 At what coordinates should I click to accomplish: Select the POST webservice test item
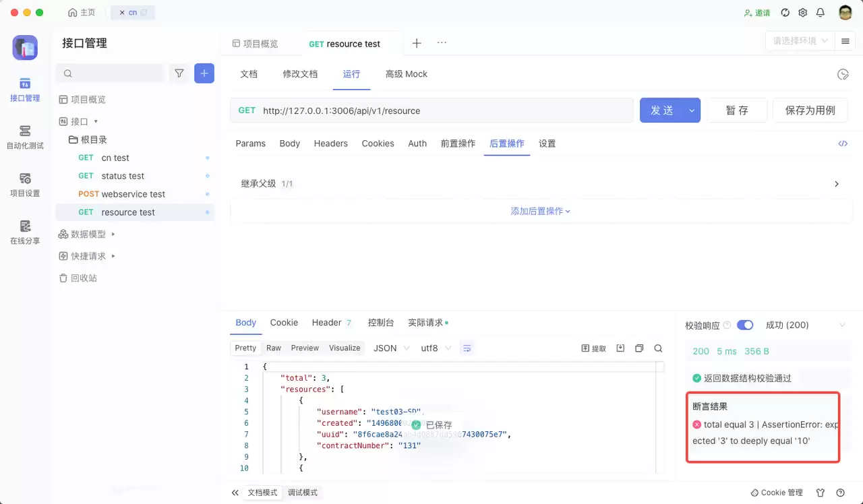tap(135, 194)
